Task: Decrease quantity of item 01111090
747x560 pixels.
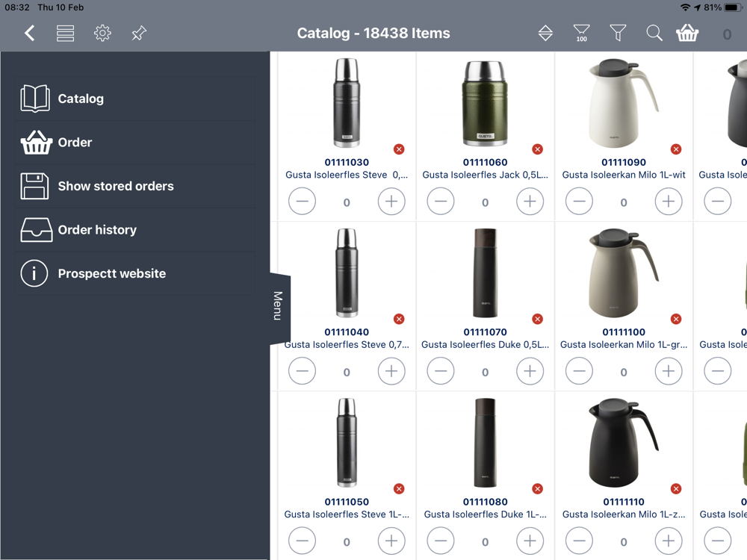Action: [580, 202]
